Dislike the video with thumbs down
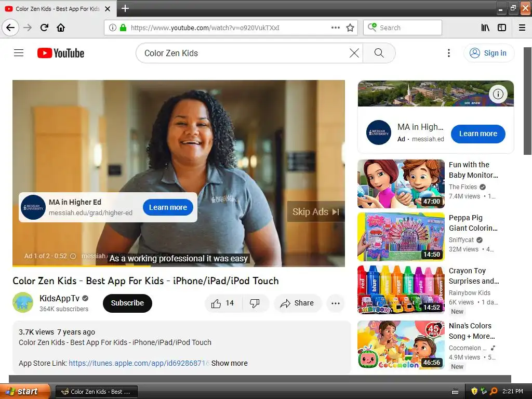The width and height of the screenshot is (532, 399). [x=255, y=303]
